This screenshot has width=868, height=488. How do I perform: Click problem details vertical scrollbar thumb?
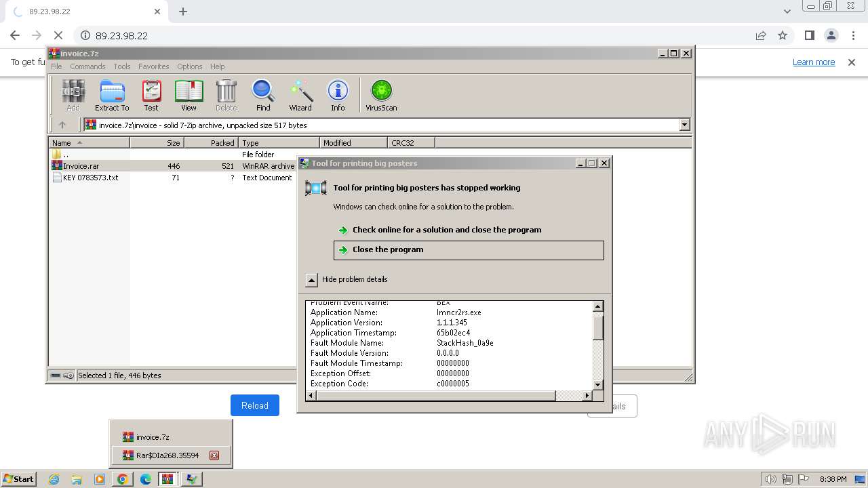[x=597, y=327]
